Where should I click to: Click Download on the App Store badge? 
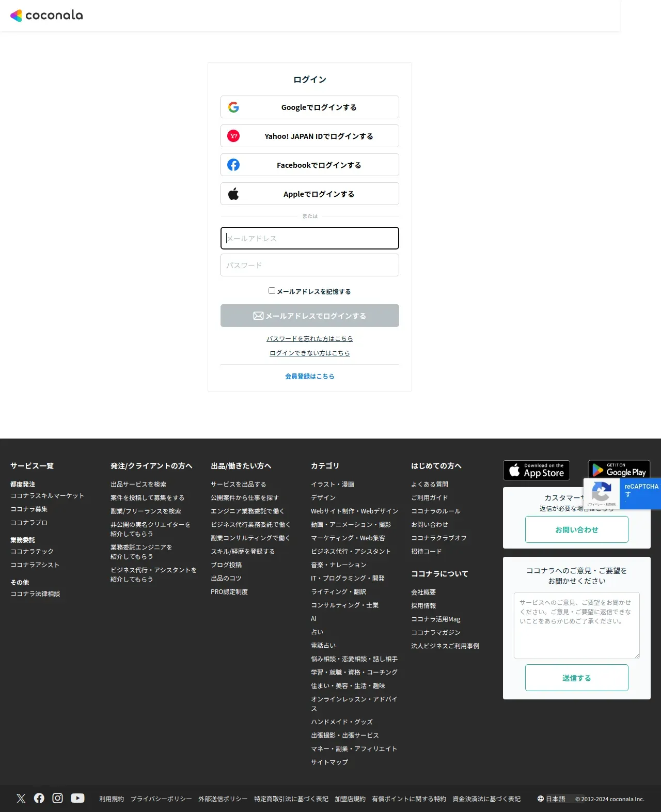point(537,470)
